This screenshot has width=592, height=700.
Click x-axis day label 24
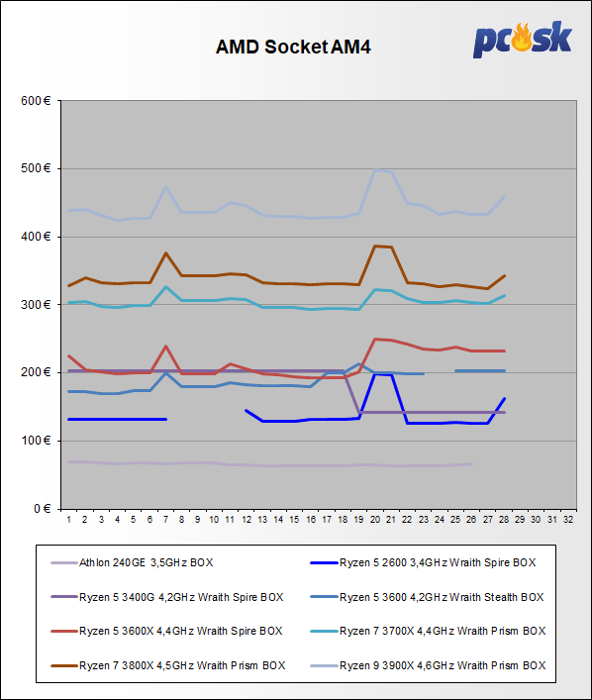coord(440,520)
